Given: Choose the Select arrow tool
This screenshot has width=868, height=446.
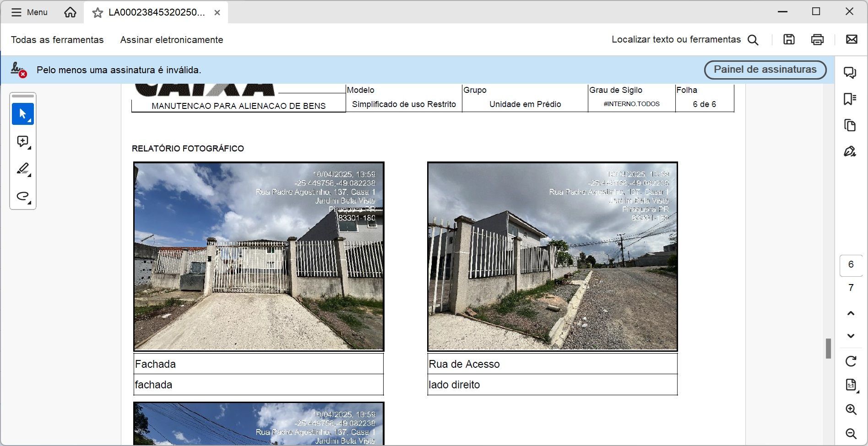Looking at the screenshot, I should pyautogui.click(x=23, y=114).
